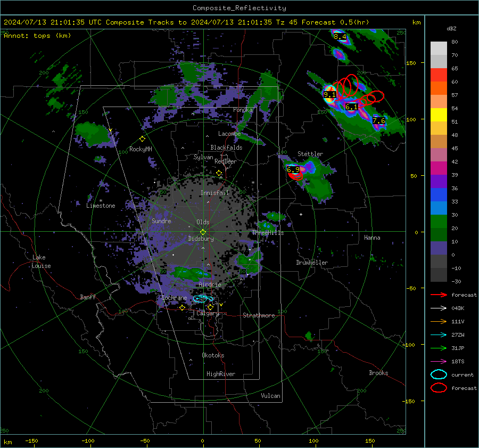This screenshot has width=479, height=448.
Task: Click the Okotoks label
Action: (213, 355)
